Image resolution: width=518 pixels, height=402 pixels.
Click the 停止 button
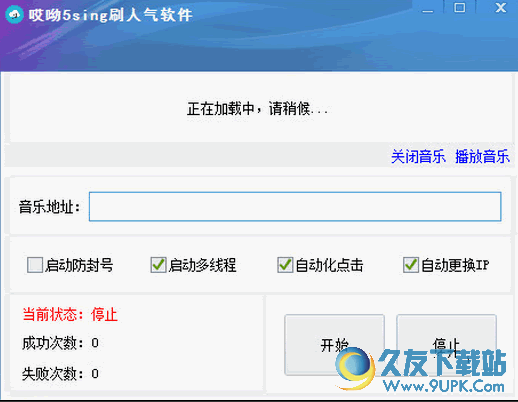(446, 345)
